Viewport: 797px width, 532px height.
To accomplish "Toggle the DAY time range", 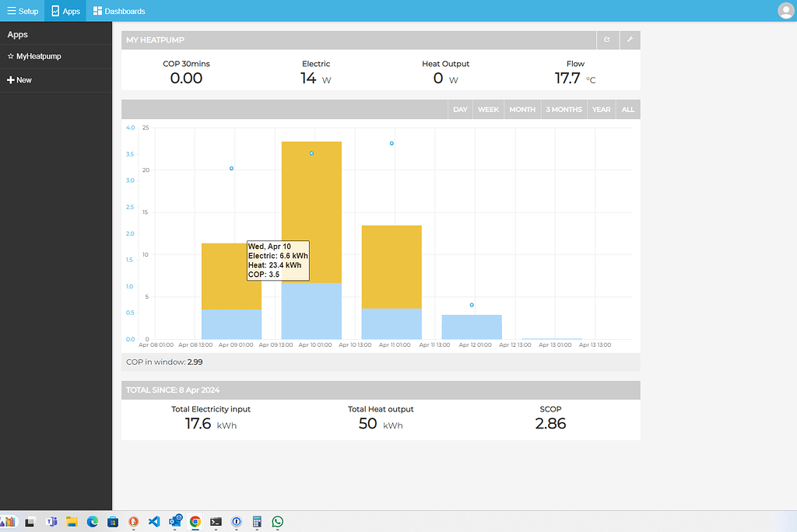I will pos(460,109).
